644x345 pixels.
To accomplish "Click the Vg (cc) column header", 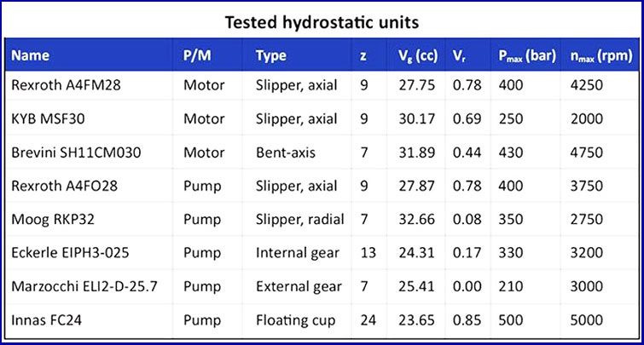I will (x=417, y=56).
